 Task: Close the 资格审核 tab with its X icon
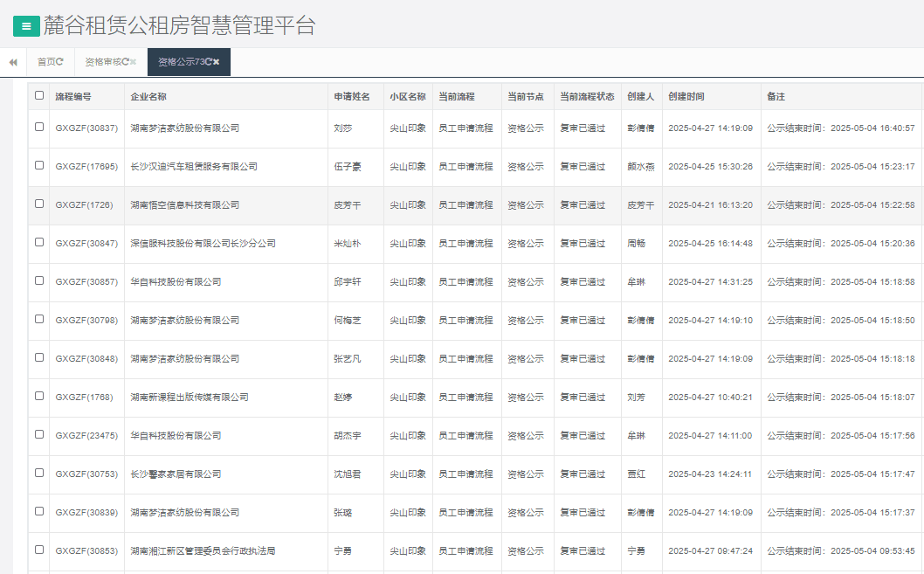[134, 62]
